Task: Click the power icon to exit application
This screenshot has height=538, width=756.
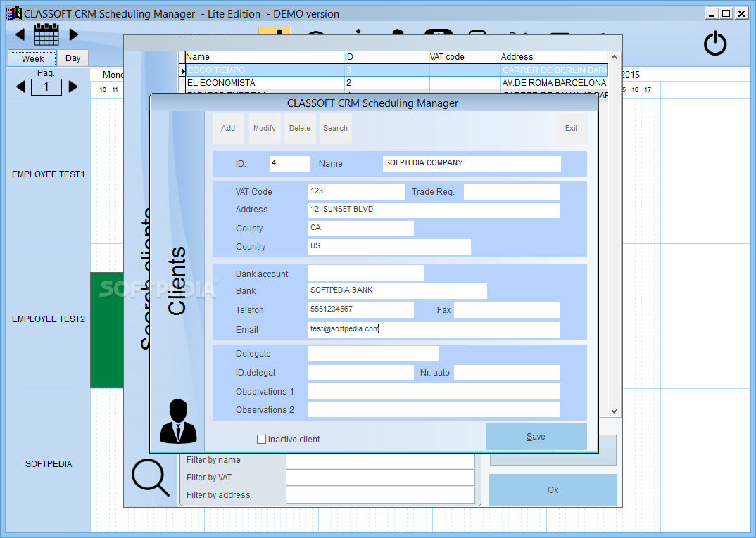Action: [715, 44]
